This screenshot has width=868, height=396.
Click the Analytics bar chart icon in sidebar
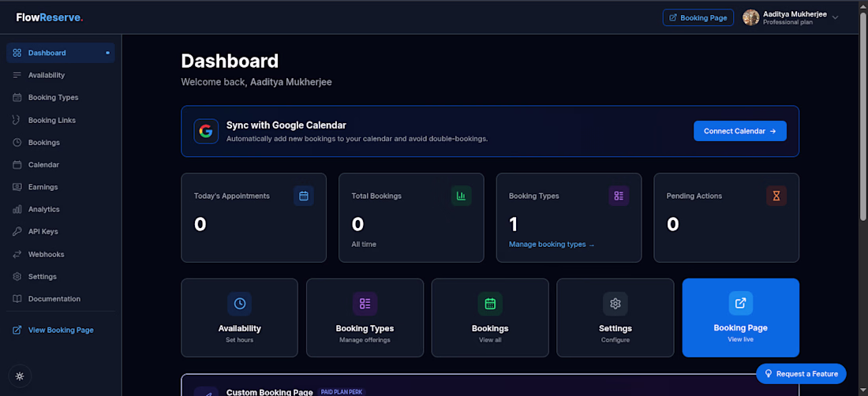click(x=17, y=209)
